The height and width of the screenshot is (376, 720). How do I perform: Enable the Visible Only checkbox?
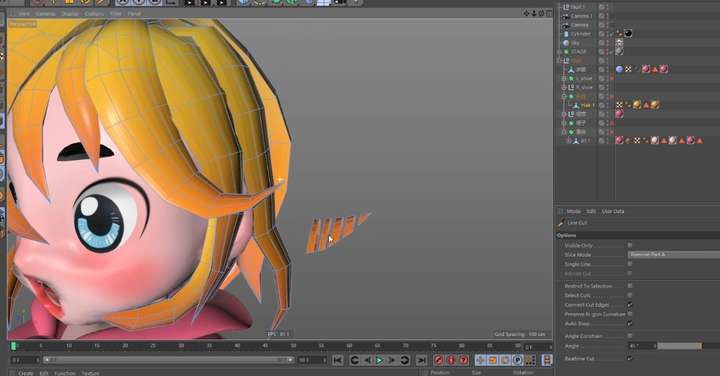pyautogui.click(x=630, y=245)
